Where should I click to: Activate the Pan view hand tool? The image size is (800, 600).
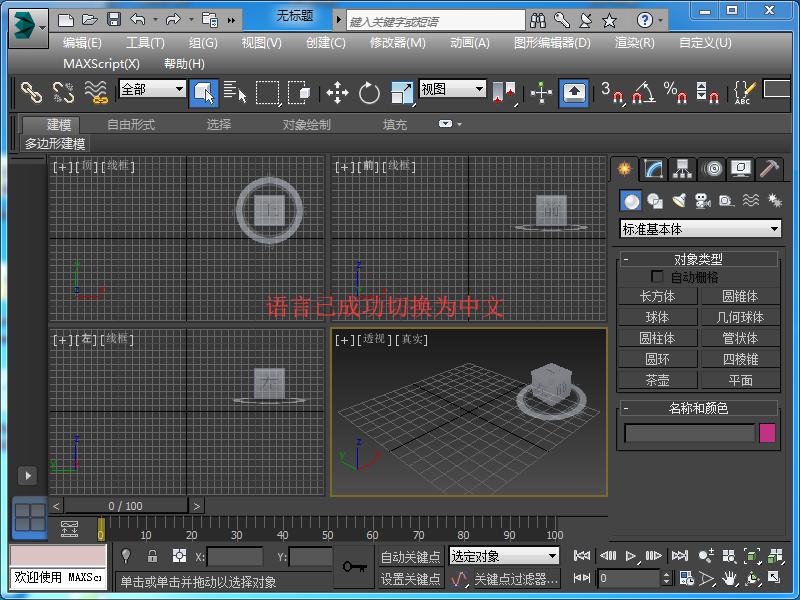[x=729, y=579]
